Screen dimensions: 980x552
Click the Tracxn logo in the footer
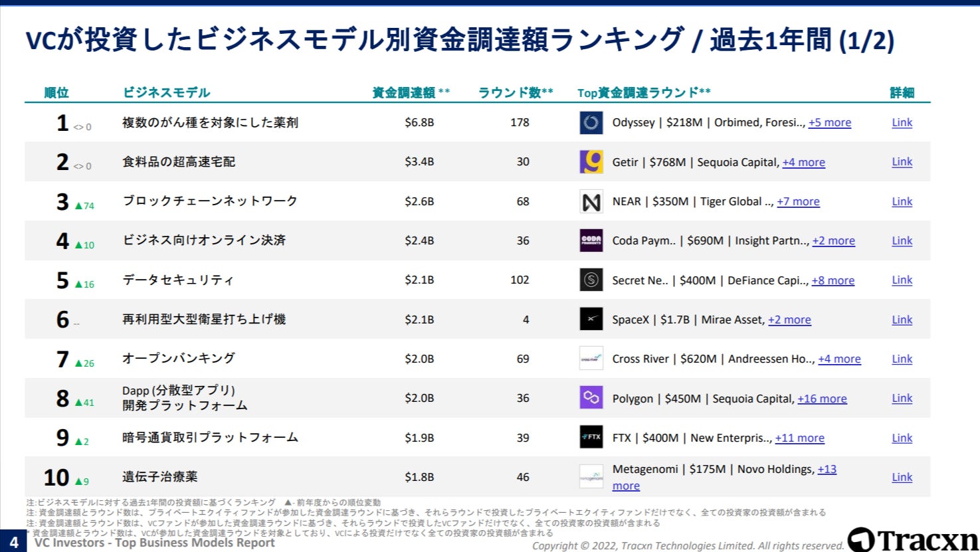coord(913,539)
